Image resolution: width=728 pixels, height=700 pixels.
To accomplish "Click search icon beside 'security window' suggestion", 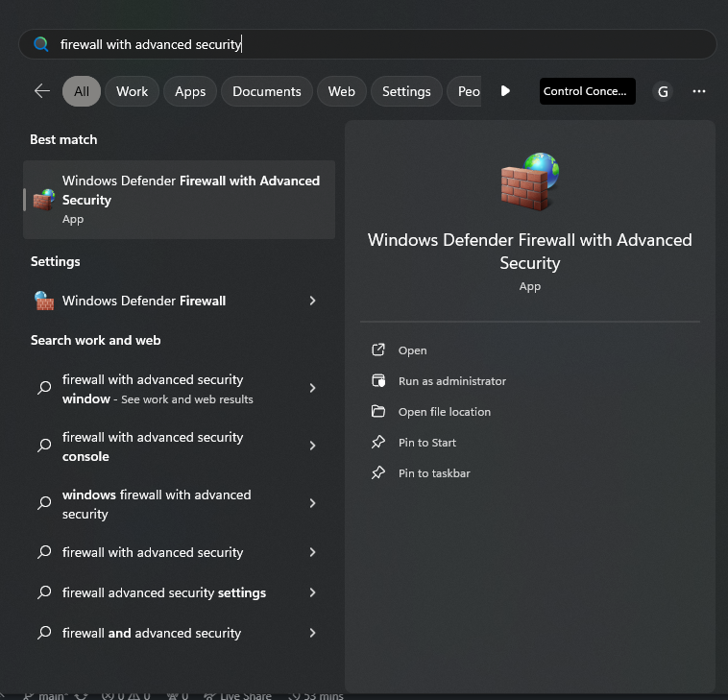I will point(44,388).
